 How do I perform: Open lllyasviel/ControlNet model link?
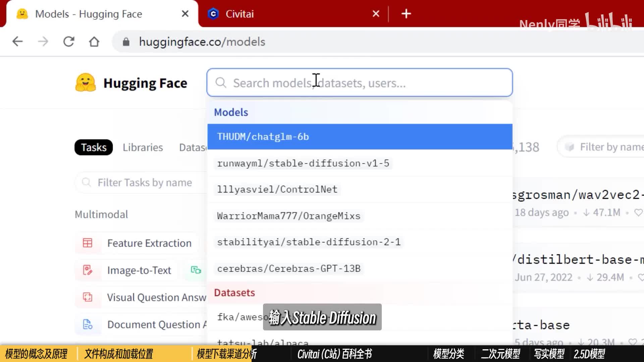point(277,189)
